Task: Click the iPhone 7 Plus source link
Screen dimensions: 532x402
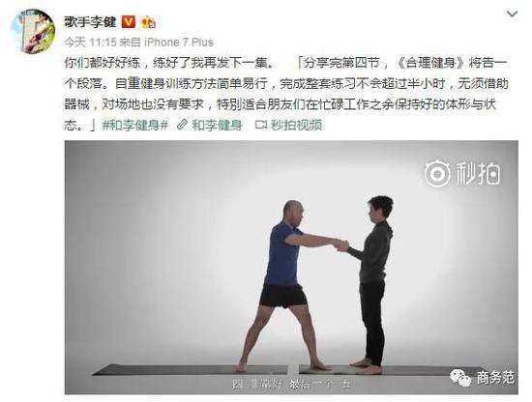Action: [179, 42]
